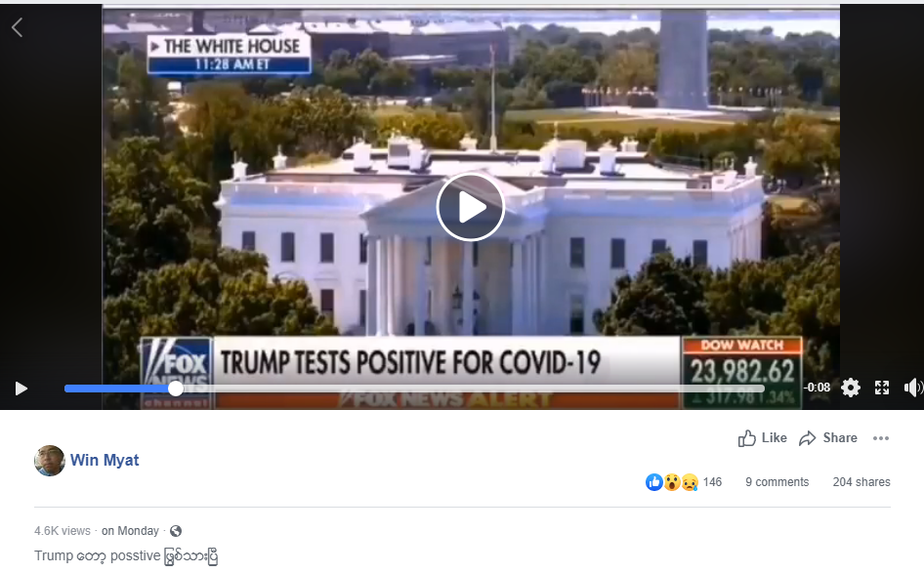Click the back arrow at top left

(17, 27)
